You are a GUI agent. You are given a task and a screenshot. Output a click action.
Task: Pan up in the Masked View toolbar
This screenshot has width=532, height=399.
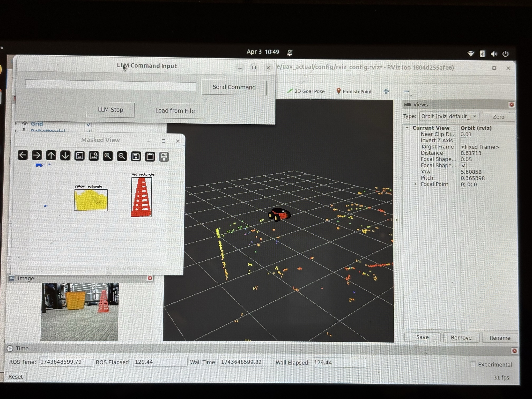pyautogui.click(x=51, y=156)
